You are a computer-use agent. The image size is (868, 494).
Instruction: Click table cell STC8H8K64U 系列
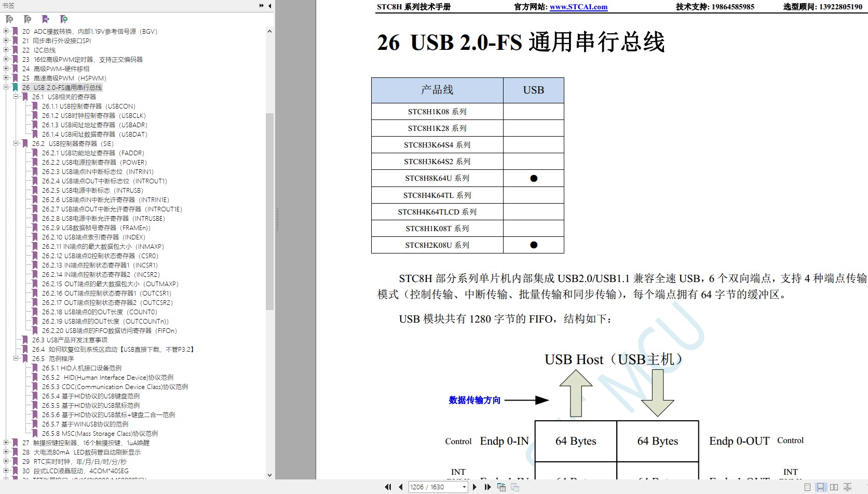click(x=437, y=178)
